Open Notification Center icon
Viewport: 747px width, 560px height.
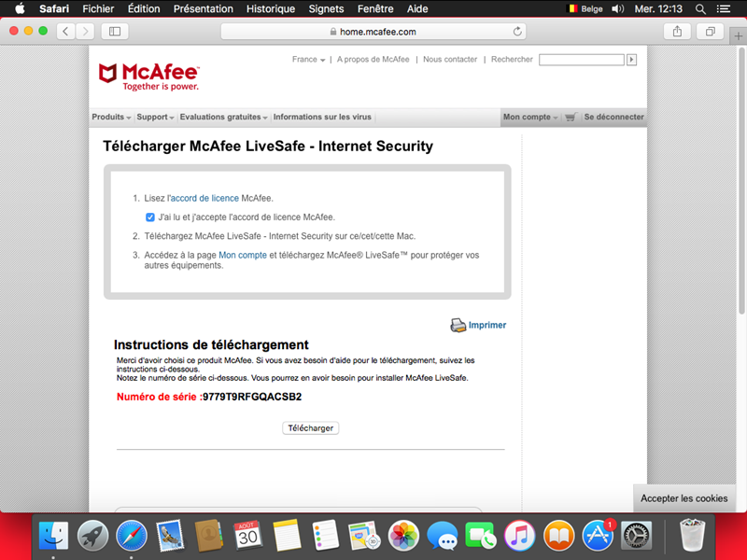724,9
